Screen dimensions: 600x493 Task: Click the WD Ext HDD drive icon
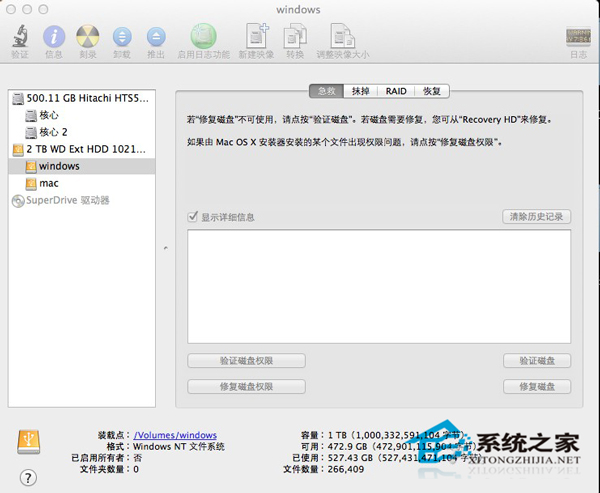point(18,149)
